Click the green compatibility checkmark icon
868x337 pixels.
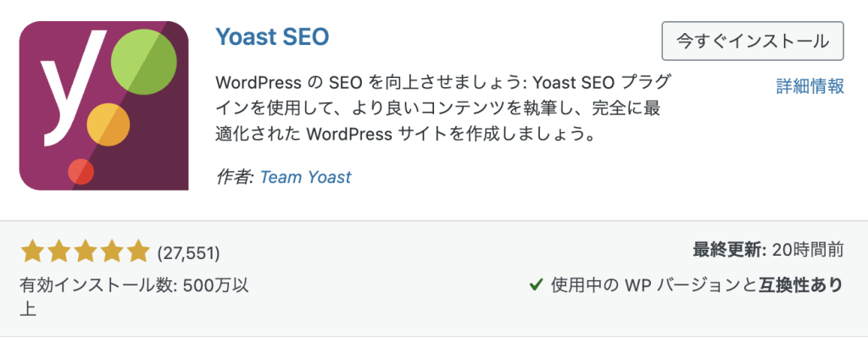point(536,285)
